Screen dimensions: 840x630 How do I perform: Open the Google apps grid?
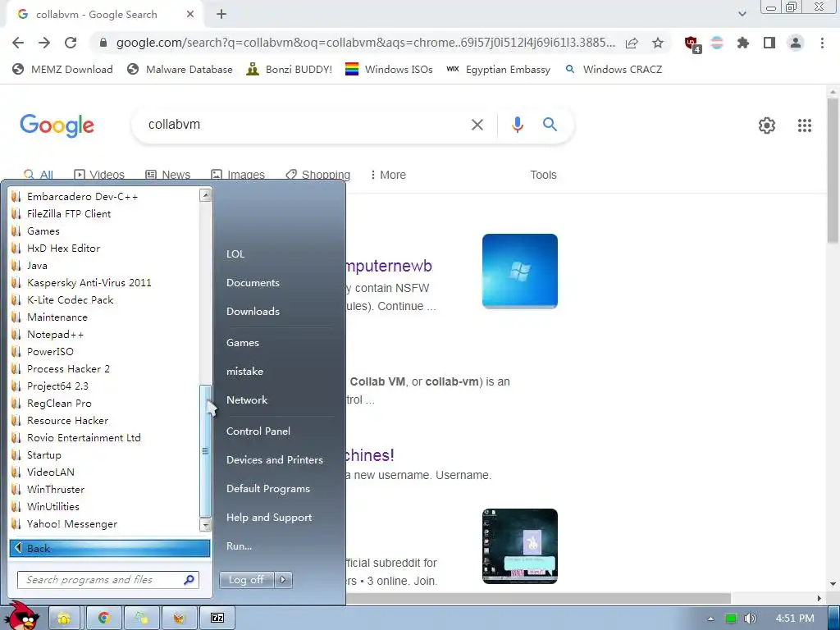coord(804,126)
